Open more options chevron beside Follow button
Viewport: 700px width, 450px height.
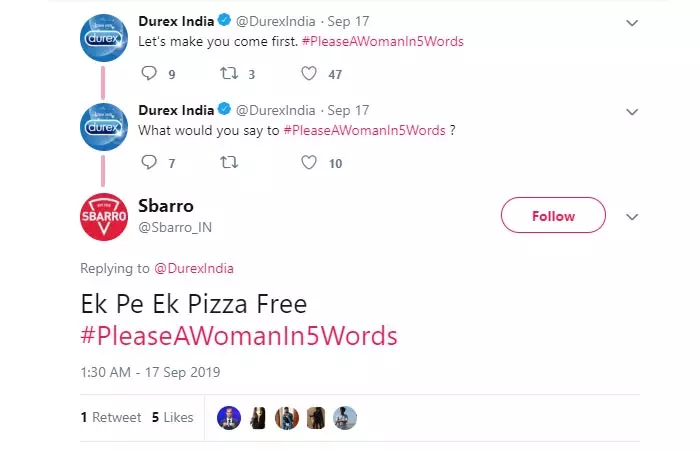click(631, 216)
